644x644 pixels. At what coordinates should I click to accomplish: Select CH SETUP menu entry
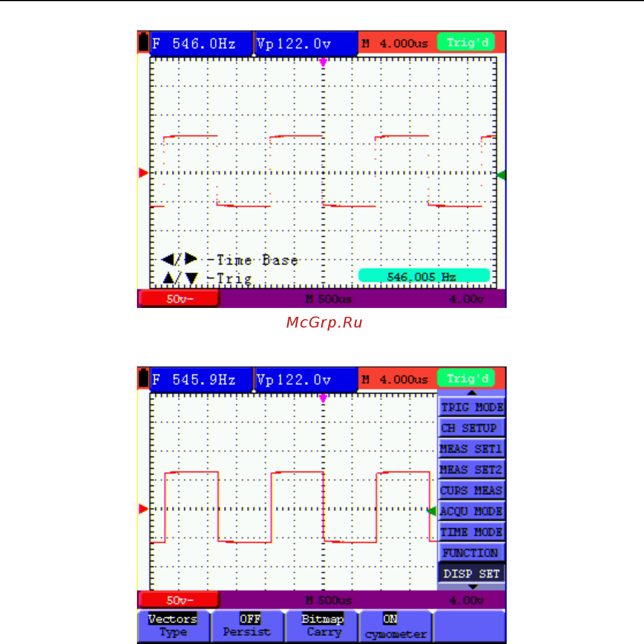point(471,428)
